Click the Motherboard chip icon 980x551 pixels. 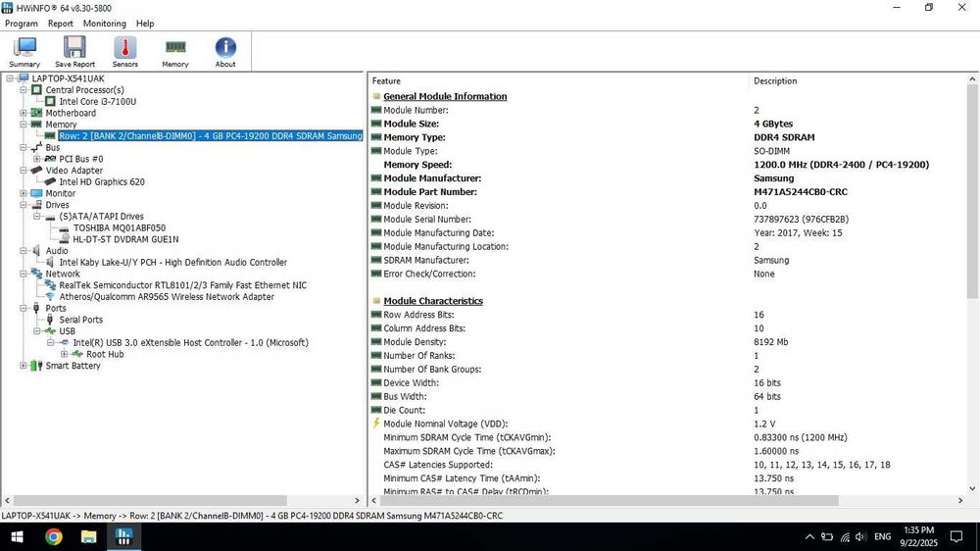(x=36, y=113)
